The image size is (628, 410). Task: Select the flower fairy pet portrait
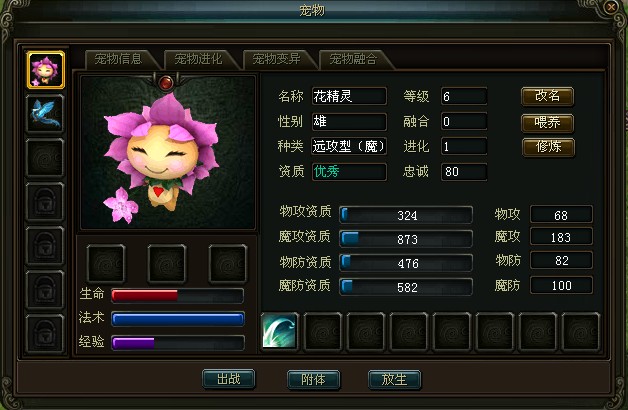click(45, 70)
